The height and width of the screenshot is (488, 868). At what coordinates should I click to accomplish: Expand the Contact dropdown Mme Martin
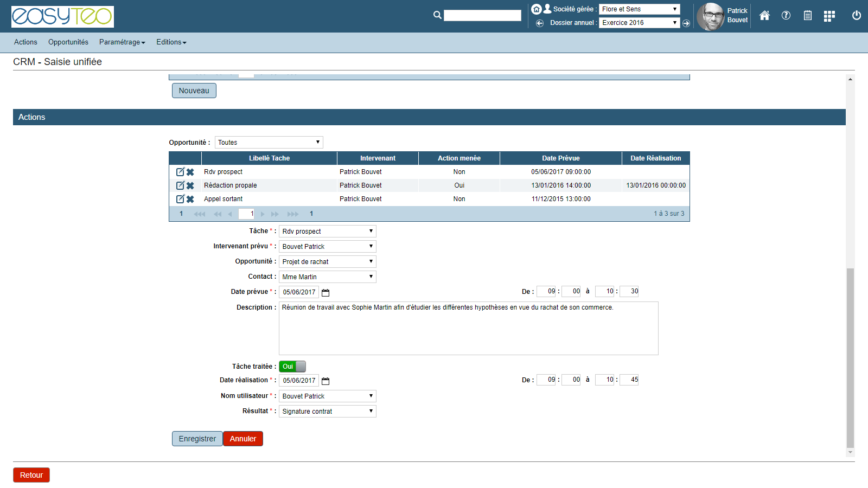pyautogui.click(x=327, y=277)
